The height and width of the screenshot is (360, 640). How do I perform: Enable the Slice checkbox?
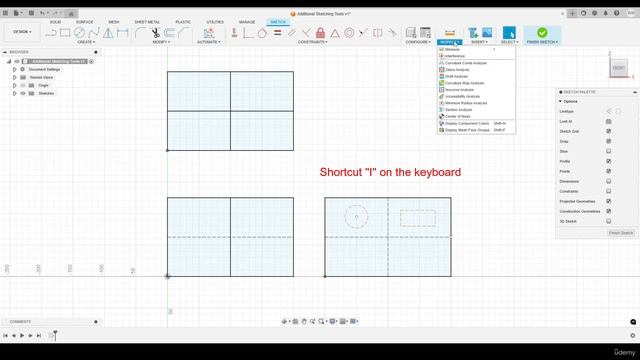(609, 151)
